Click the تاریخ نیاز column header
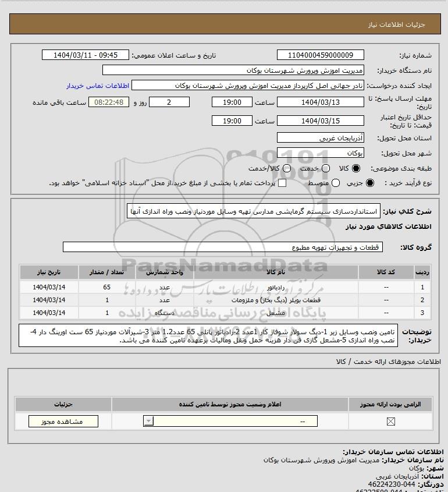The width and height of the screenshot is (448, 492). pyautogui.click(x=49, y=272)
